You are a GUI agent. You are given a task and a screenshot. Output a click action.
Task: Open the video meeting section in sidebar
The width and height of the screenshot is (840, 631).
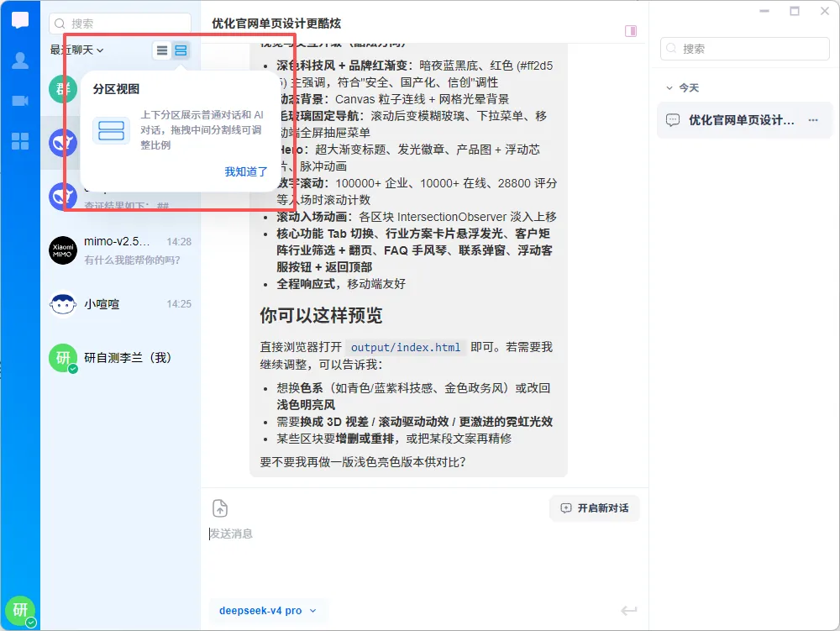(20, 101)
